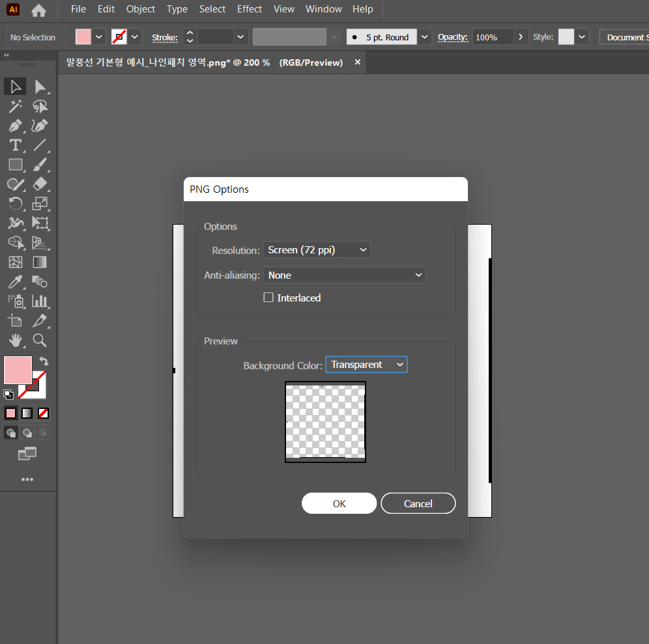
Task: Select the Magic Wand tool
Action: coord(16,106)
